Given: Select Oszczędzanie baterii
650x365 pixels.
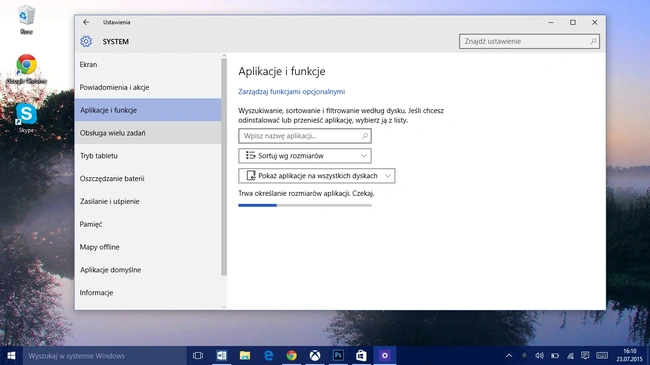Looking at the screenshot, I should point(148,179).
